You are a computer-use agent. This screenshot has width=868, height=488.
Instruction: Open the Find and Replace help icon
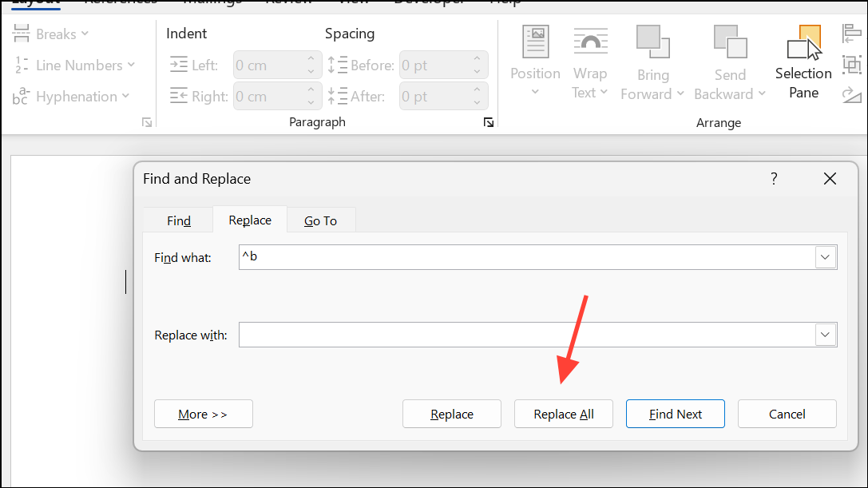click(x=774, y=179)
